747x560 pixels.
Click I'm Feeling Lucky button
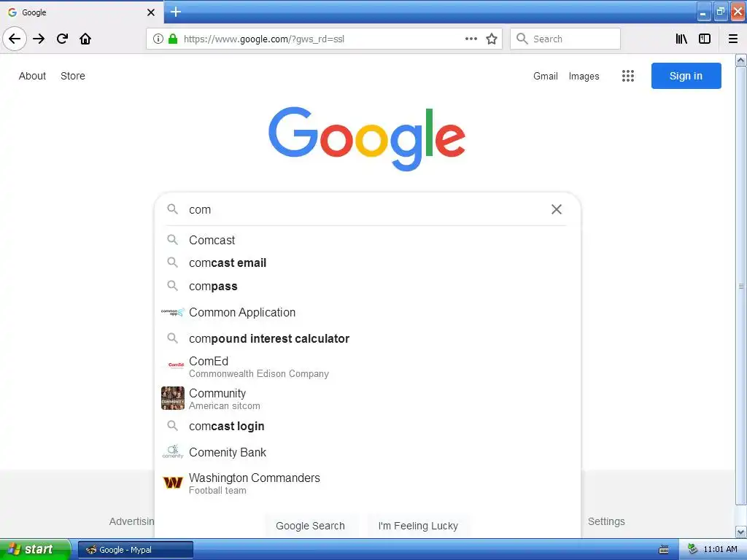418,526
